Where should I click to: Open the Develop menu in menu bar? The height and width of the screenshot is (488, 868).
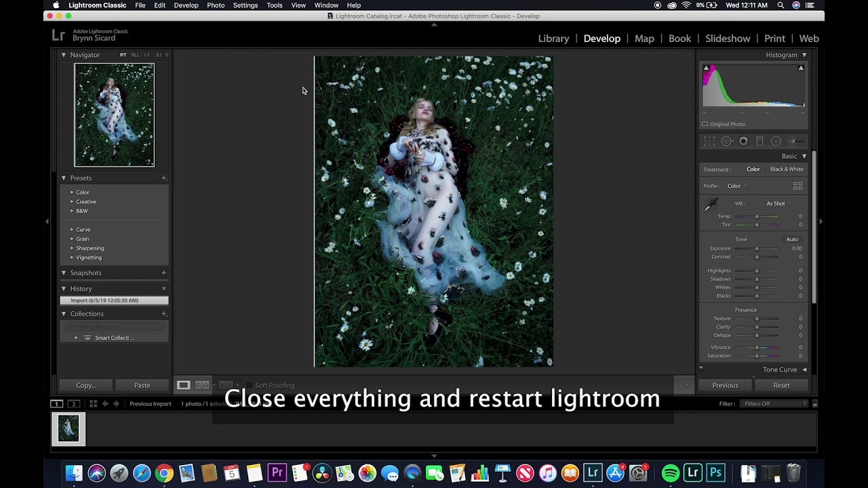tap(186, 5)
